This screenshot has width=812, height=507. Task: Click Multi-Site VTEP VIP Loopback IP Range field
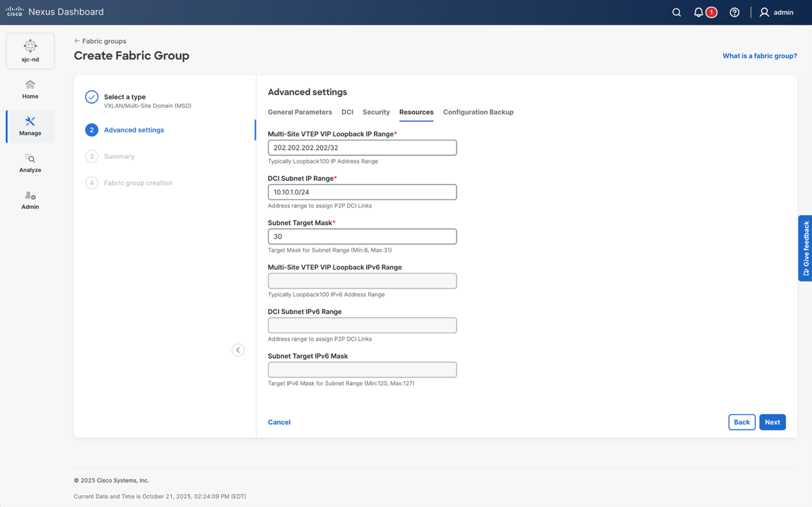pyautogui.click(x=362, y=148)
